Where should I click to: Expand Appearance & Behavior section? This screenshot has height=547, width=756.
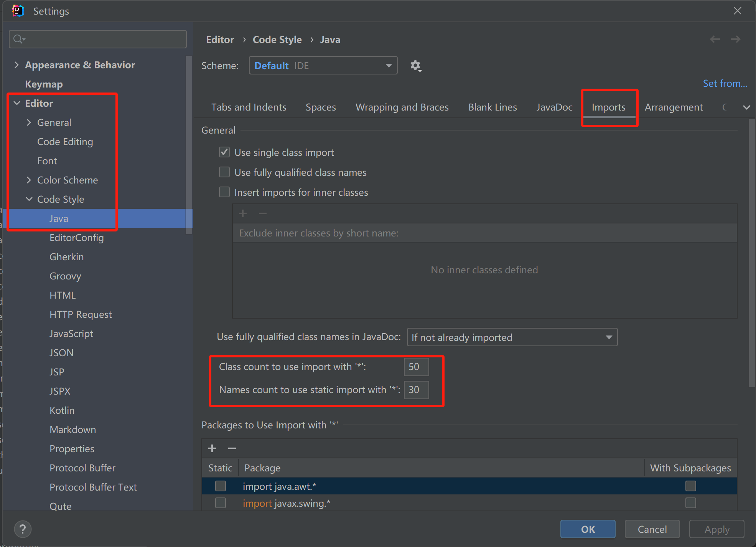pyautogui.click(x=16, y=65)
